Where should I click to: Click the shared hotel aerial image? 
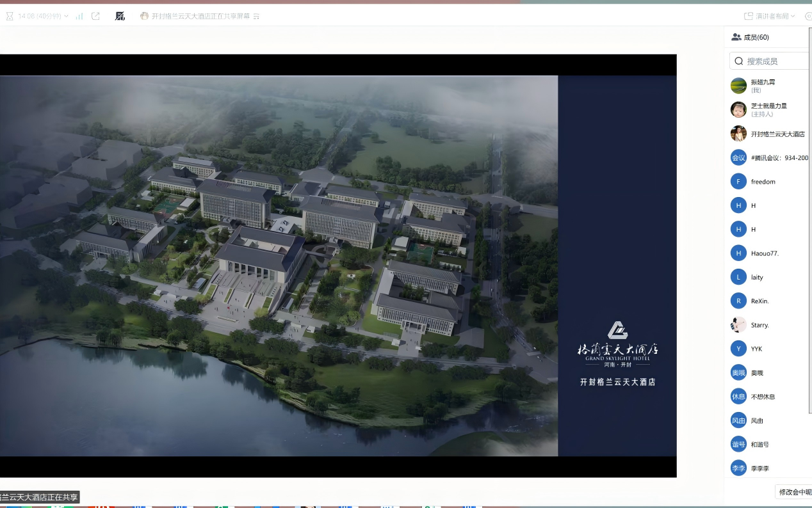(279, 266)
